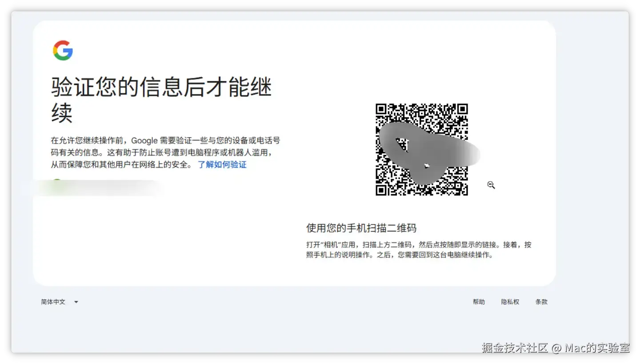Expand the 简体中文 language dropdown

[x=60, y=302]
